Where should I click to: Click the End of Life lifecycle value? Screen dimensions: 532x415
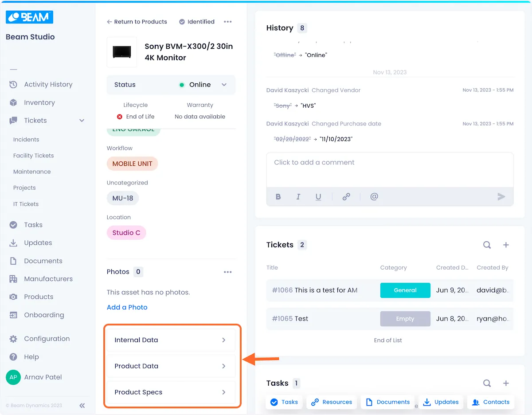(136, 117)
